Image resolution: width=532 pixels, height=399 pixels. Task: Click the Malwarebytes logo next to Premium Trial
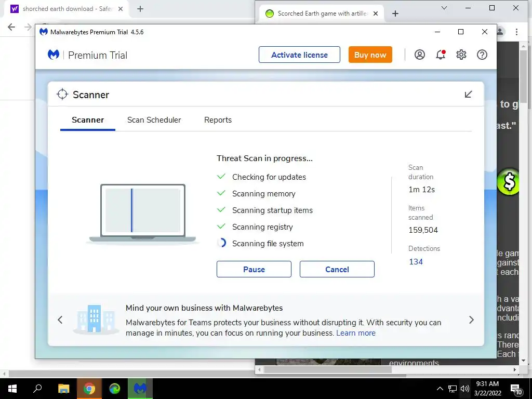click(54, 55)
